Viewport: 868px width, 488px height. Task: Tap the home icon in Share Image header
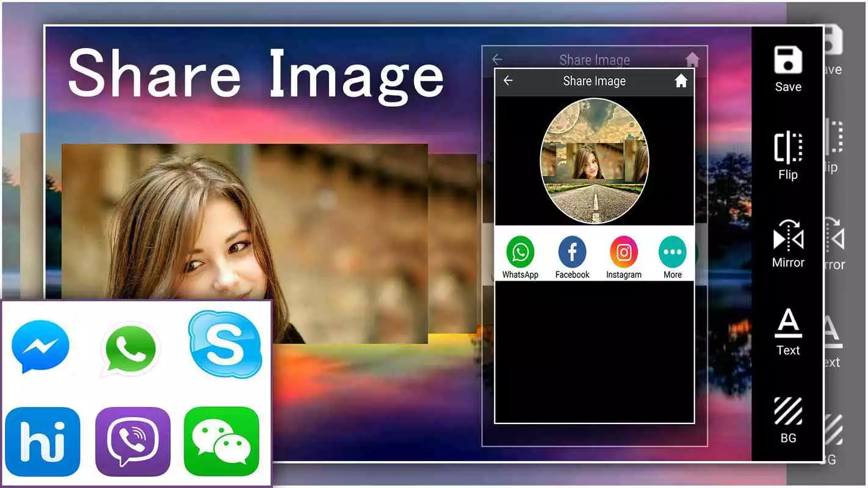[681, 81]
